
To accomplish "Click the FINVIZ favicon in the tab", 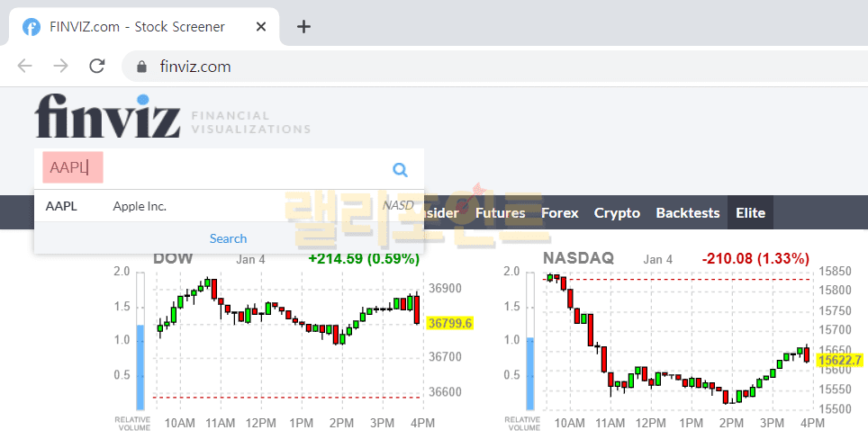I will coord(32,26).
